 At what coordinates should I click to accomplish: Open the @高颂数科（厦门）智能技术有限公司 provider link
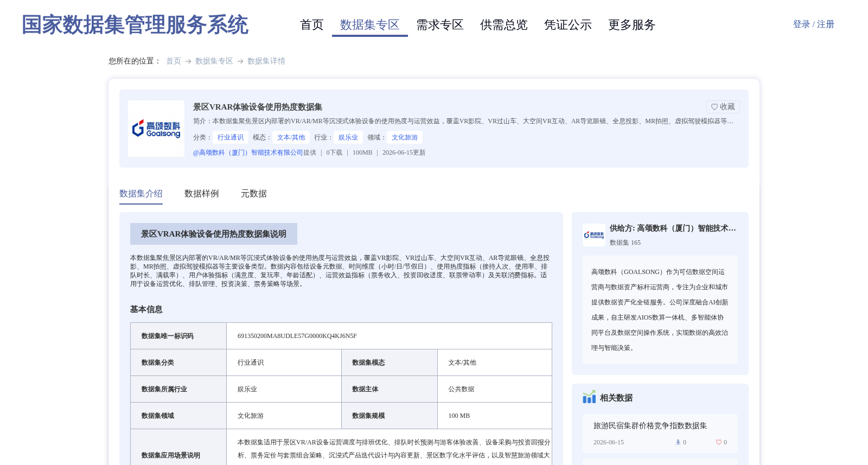click(248, 152)
